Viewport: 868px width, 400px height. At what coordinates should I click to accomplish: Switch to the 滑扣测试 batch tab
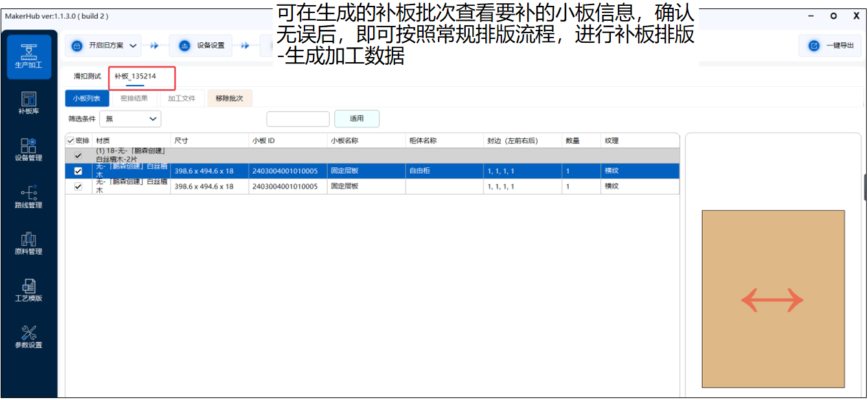[x=87, y=76]
